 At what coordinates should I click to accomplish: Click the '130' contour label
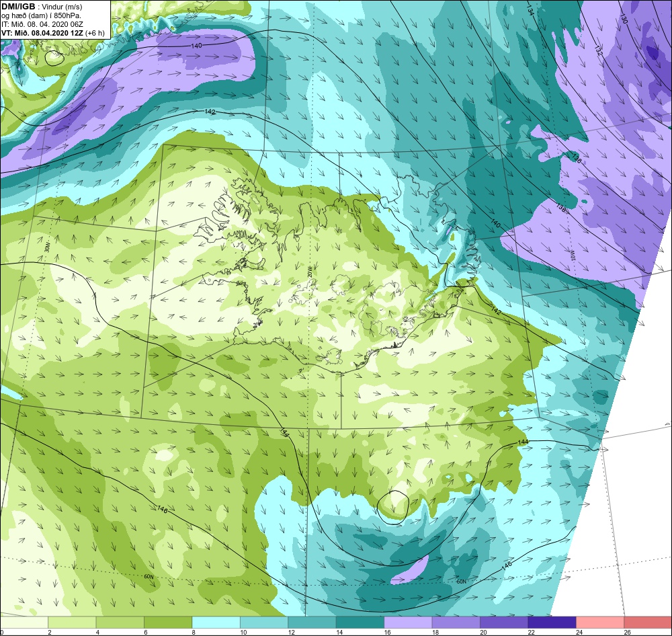(624, 19)
